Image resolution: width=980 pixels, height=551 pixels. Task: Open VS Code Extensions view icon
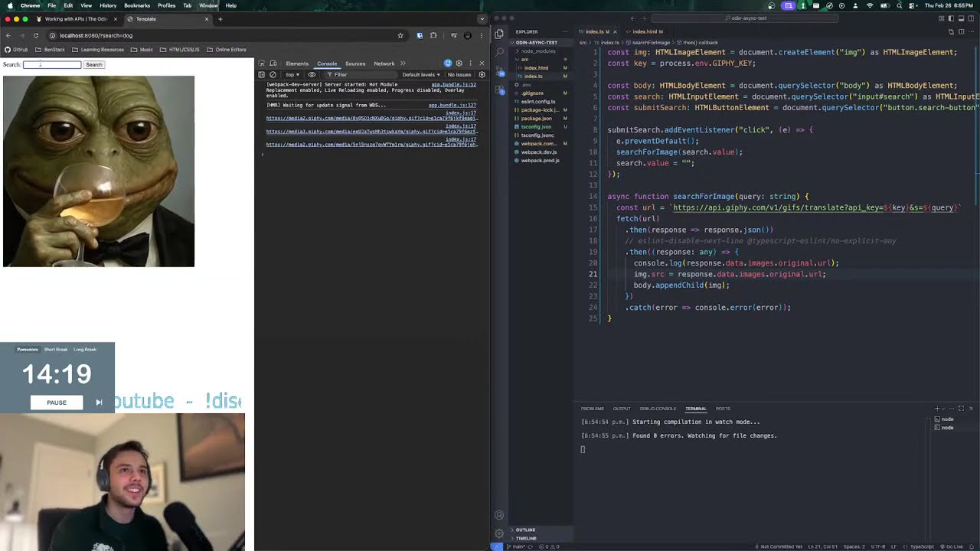pos(499,90)
